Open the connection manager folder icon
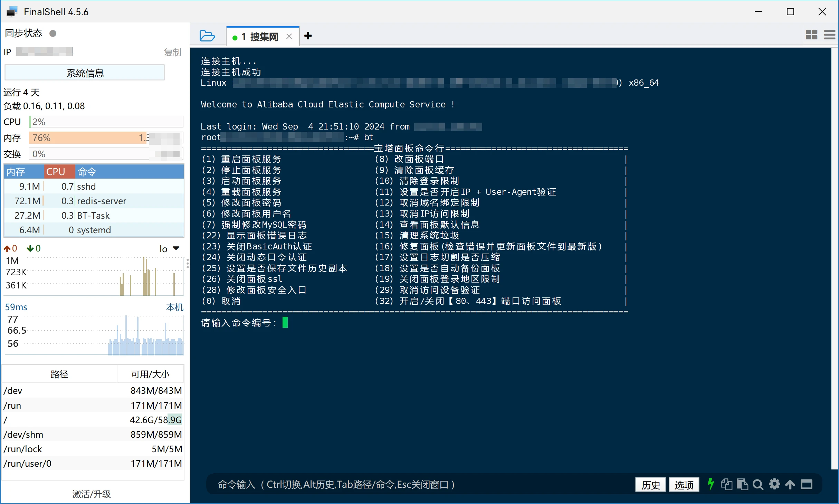 point(207,36)
